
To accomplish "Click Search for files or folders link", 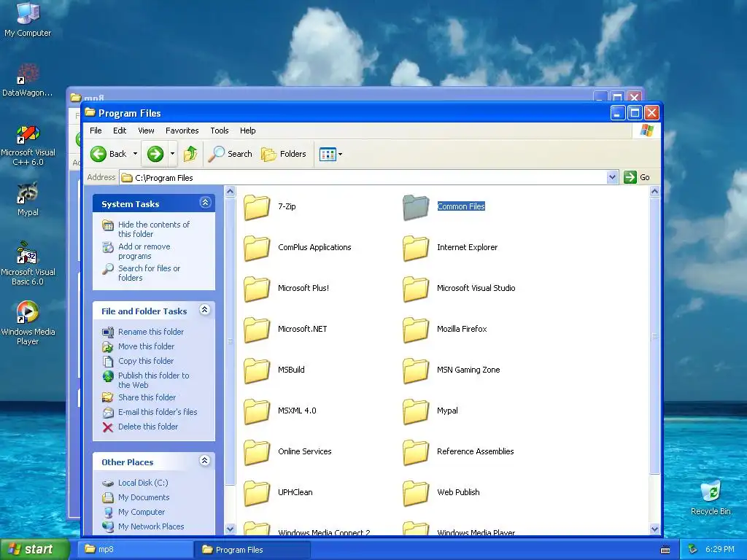I will pyautogui.click(x=149, y=273).
